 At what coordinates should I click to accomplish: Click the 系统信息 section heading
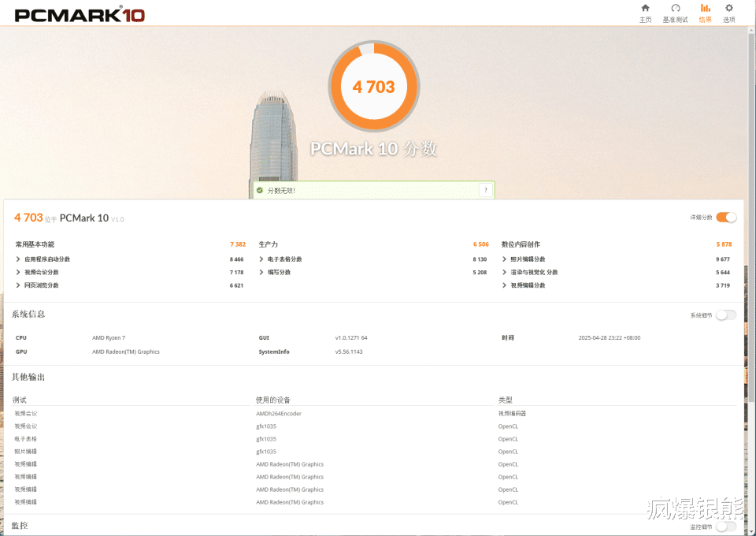point(28,314)
